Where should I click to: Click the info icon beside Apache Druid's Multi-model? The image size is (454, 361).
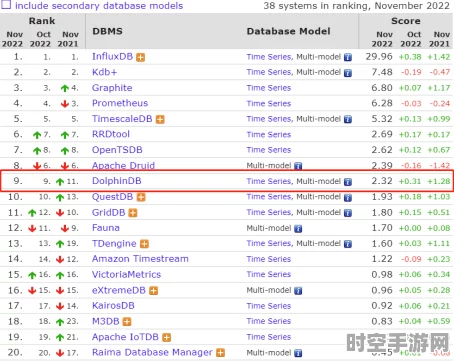298,166
